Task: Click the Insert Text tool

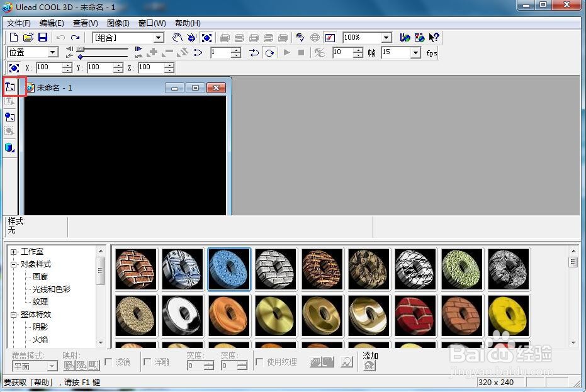Action: (10, 87)
